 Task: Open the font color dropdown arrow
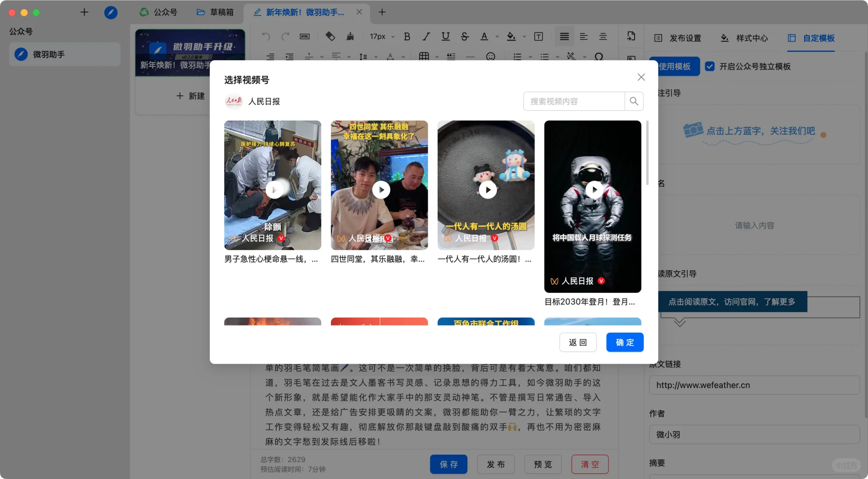point(497,36)
